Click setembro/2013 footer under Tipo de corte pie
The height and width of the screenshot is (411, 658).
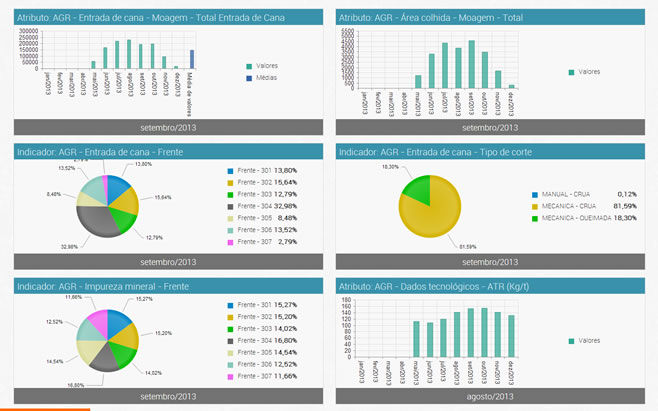(x=490, y=262)
